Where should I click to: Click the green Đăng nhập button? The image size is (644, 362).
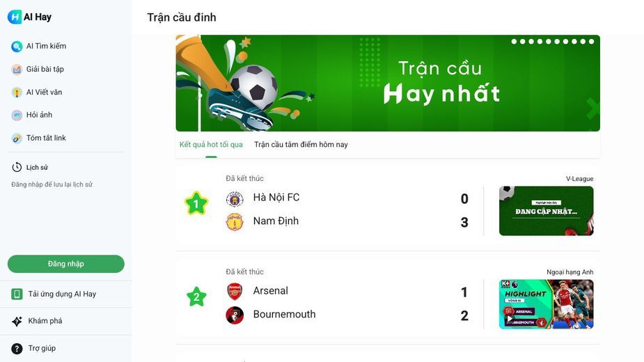[x=65, y=264]
